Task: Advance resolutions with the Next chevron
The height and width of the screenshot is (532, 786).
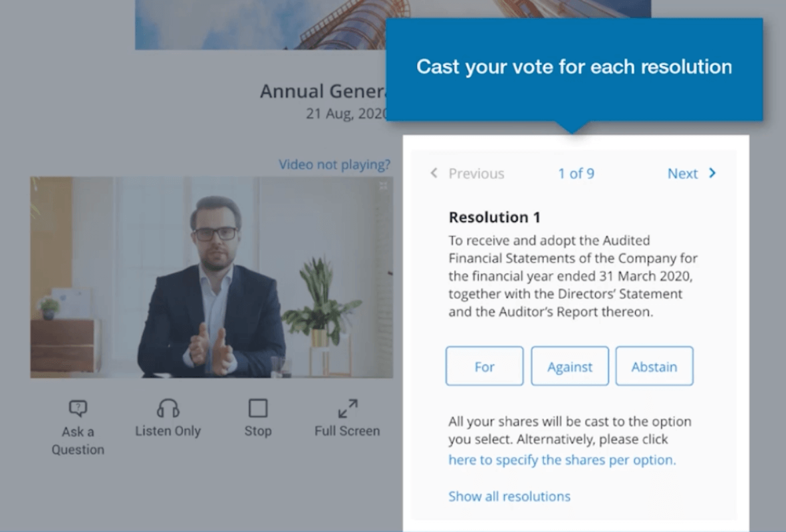Action: 712,173
